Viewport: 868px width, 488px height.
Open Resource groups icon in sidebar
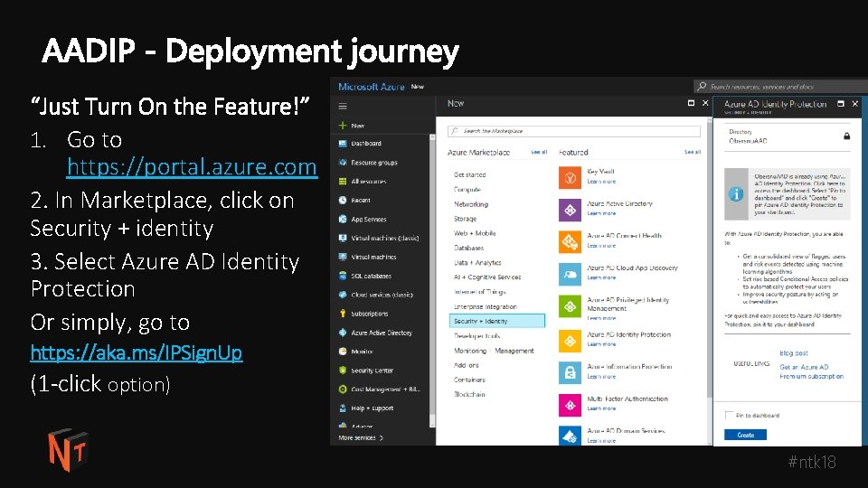pos(343,162)
